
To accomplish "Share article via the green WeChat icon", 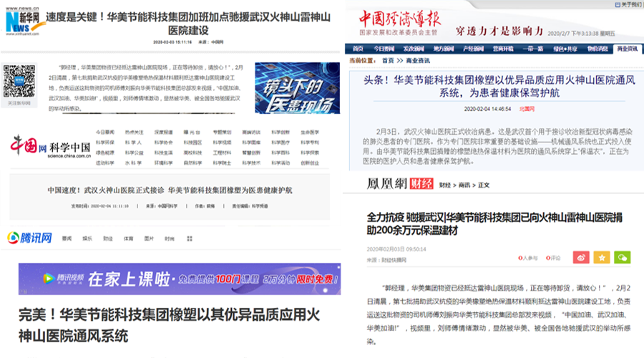I will (x=623, y=258).
